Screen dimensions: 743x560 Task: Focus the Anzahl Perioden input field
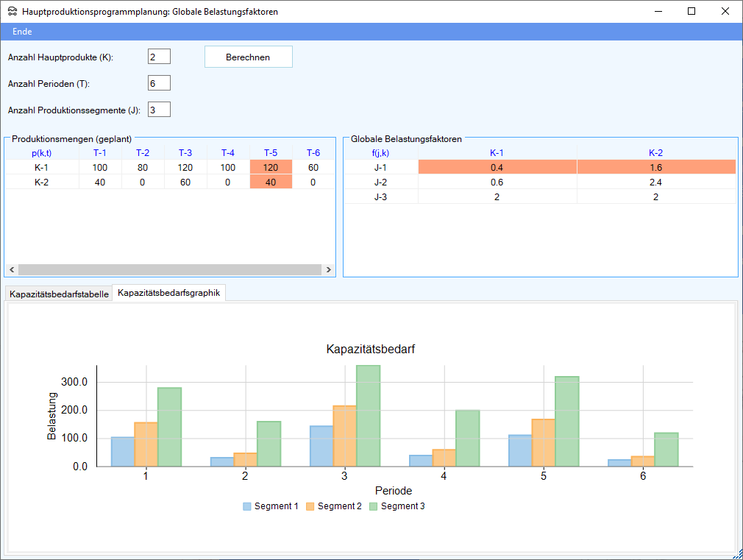159,83
